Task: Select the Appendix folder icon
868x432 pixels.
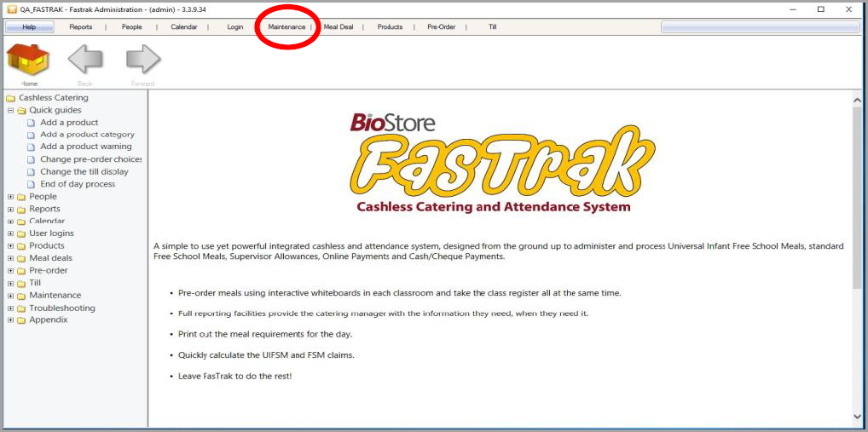Action: [21, 320]
